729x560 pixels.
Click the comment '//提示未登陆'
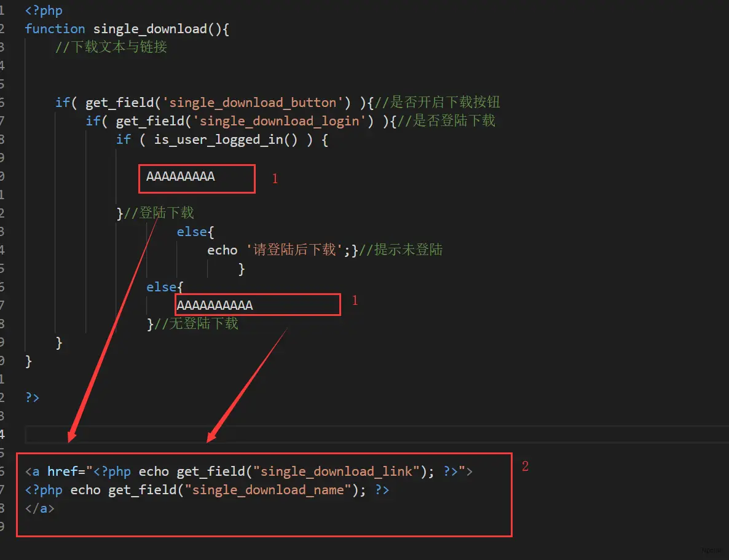point(401,250)
